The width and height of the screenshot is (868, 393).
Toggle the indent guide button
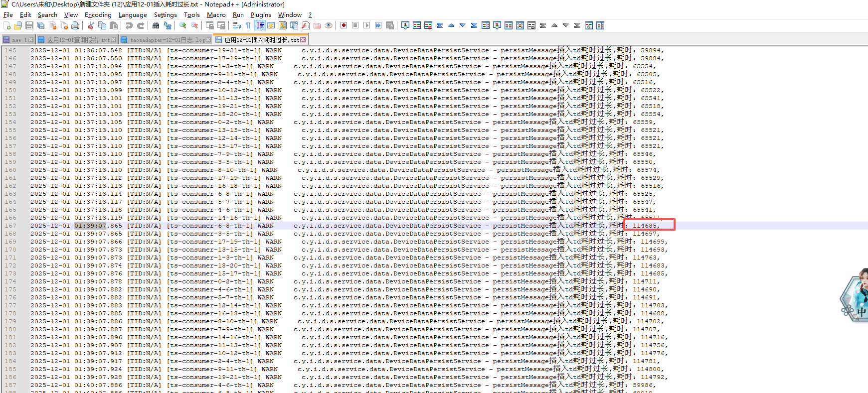tap(260, 25)
